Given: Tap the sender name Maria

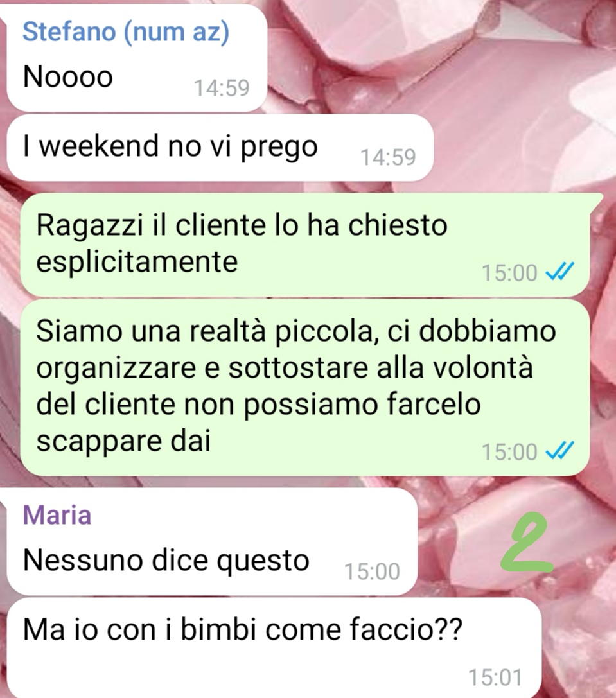Looking at the screenshot, I should pos(57,515).
